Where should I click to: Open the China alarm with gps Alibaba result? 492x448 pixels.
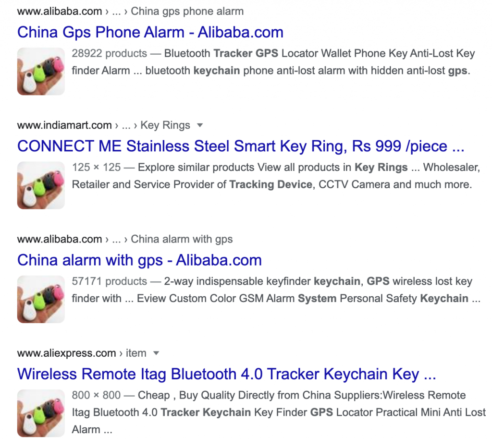click(139, 261)
